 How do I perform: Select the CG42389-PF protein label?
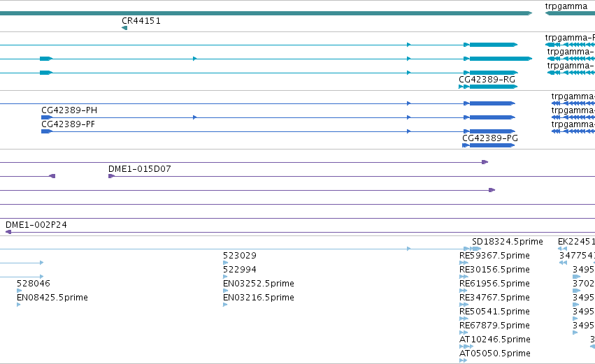(x=68, y=124)
